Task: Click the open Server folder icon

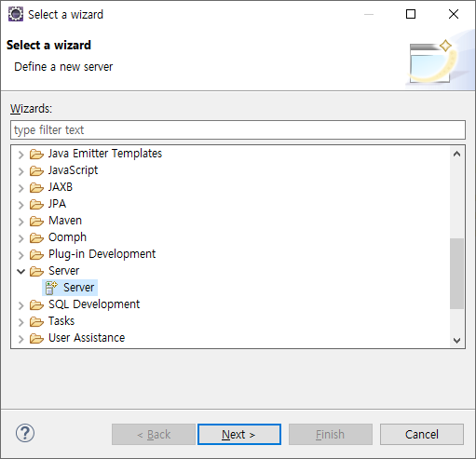Action: click(x=36, y=271)
